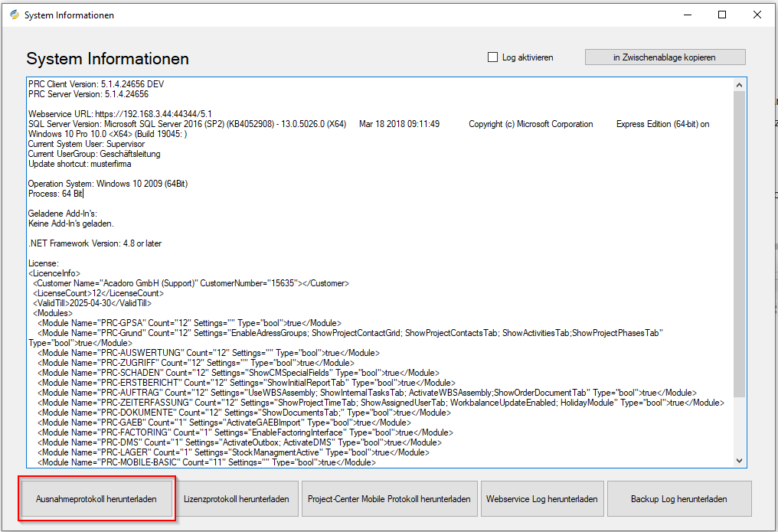778x532 pixels.
Task: Click Ausnahmeprotokoll herunterladen
Action: [96, 498]
